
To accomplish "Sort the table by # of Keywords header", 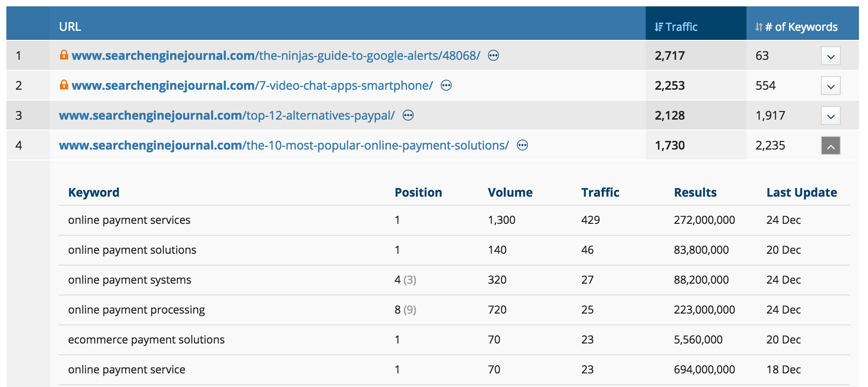I will coord(803,23).
